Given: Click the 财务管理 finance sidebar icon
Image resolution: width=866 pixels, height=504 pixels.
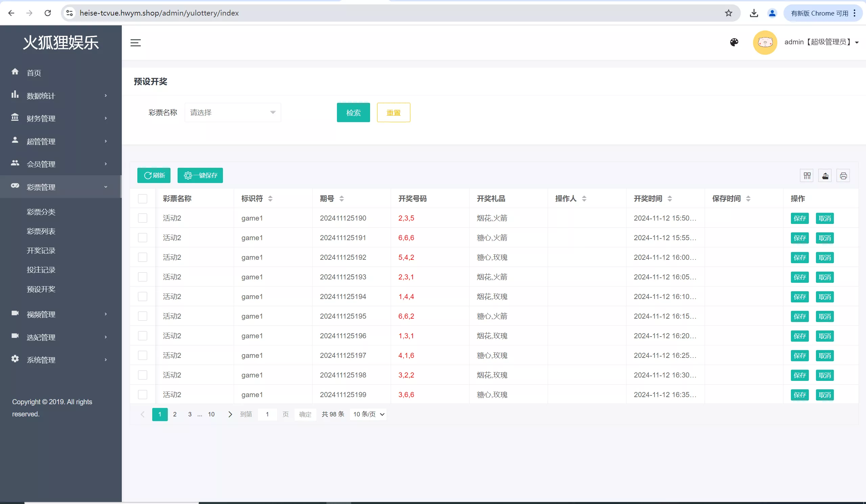Looking at the screenshot, I should coord(15,118).
